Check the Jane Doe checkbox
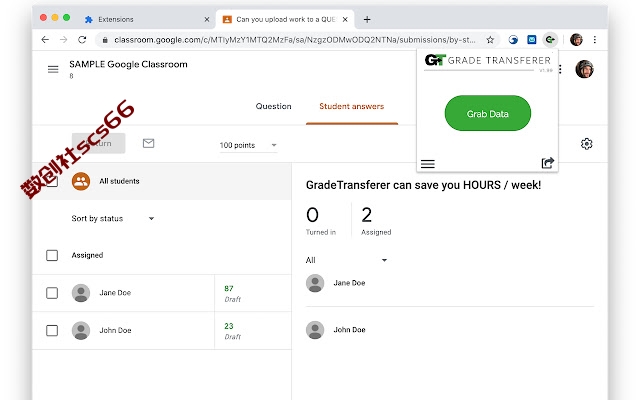Image resolution: width=640 pixels, height=400 pixels. [x=52, y=293]
